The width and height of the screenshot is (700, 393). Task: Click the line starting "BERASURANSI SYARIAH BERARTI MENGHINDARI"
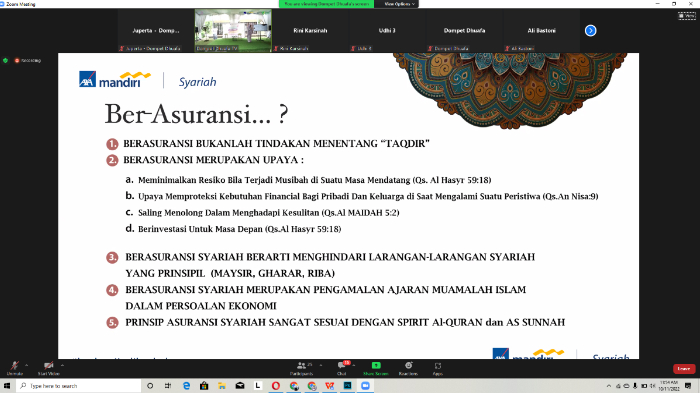point(330,257)
